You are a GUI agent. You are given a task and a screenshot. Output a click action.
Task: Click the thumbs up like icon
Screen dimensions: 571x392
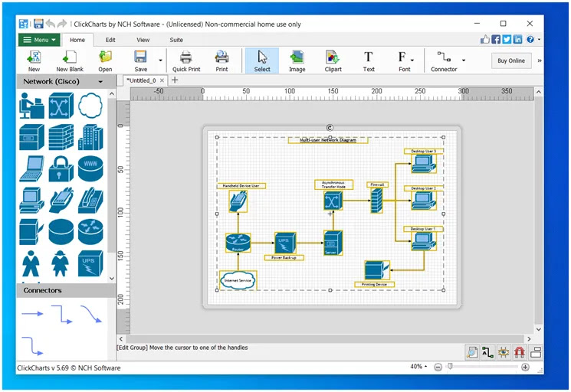tap(484, 39)
